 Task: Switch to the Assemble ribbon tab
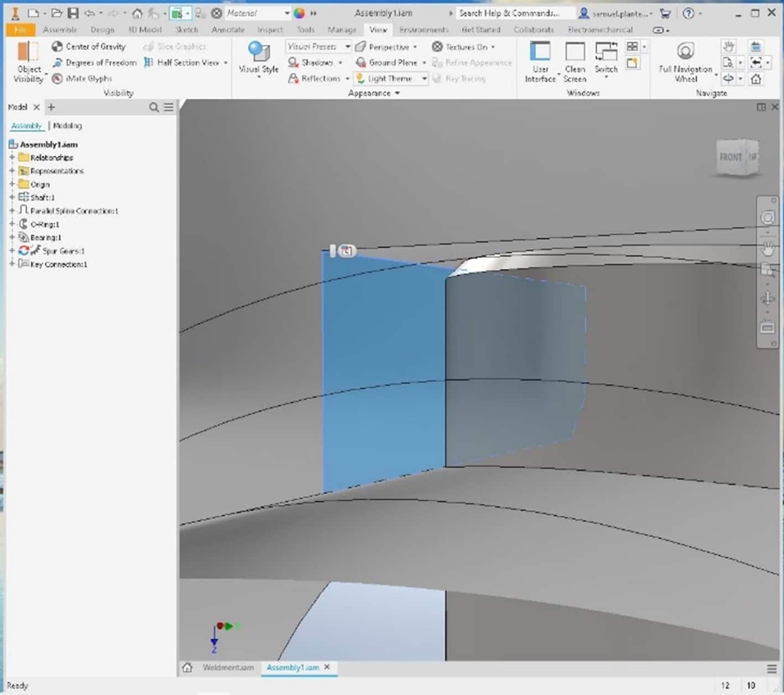tap(60, 30)
